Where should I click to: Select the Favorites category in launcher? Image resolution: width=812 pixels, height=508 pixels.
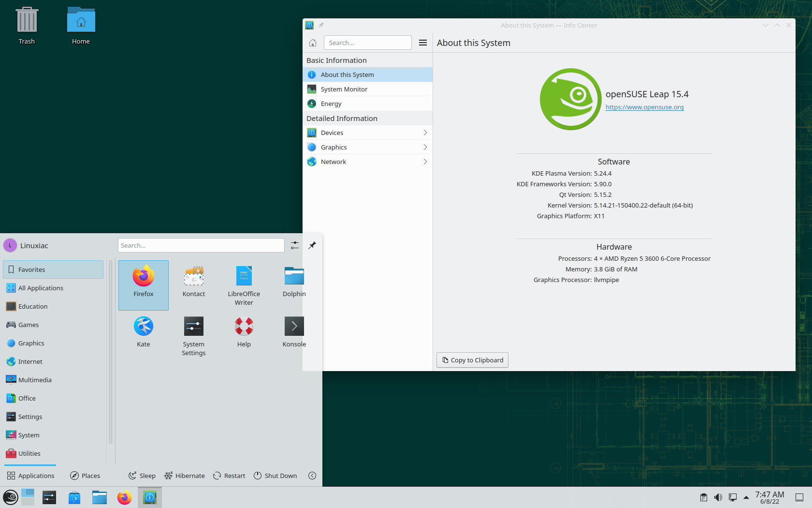tap(53, 269)
